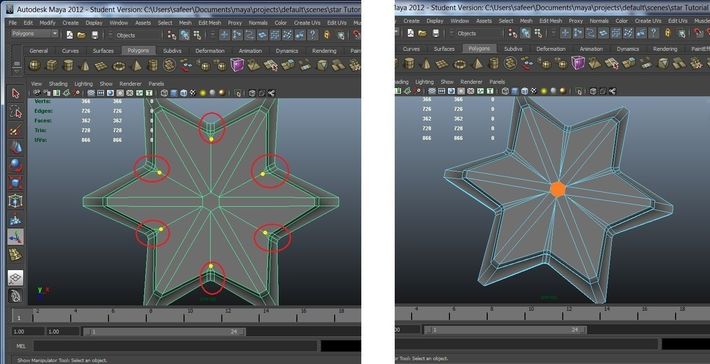
Task: Open the View panel menu
Action: tap(36, 84)
